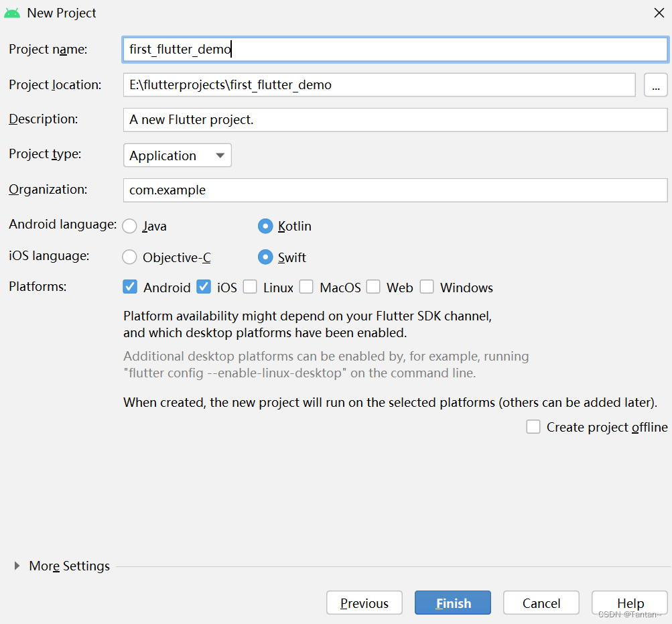The width and height of the screenshot is (672, 624).
Task: Click the 'iOS language:' label
Action: tap(49, 255)
